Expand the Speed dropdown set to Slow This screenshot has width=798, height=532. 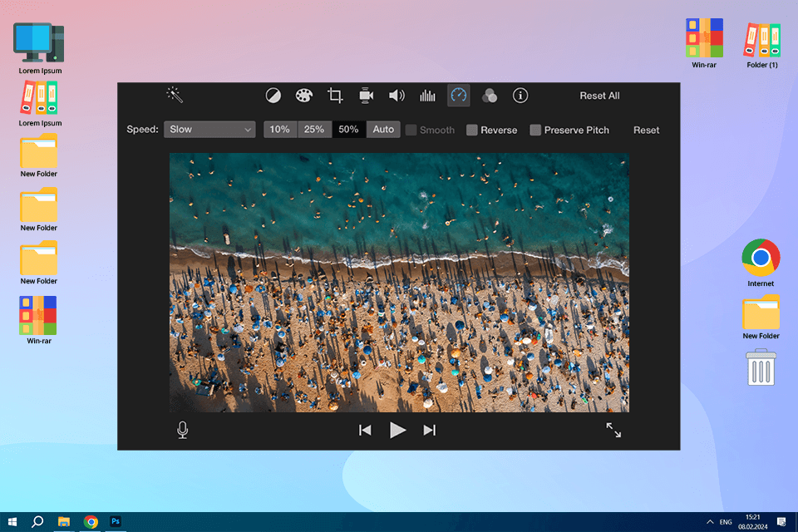(209, 130)
